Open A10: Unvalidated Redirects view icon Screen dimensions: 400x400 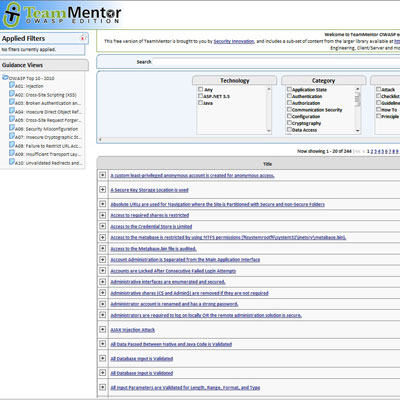click(x=12, y=162)
